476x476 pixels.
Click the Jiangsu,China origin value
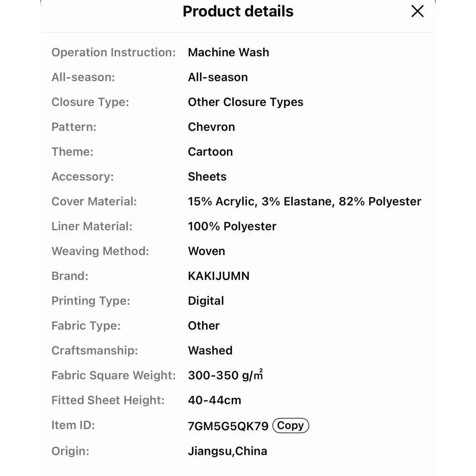228,451
